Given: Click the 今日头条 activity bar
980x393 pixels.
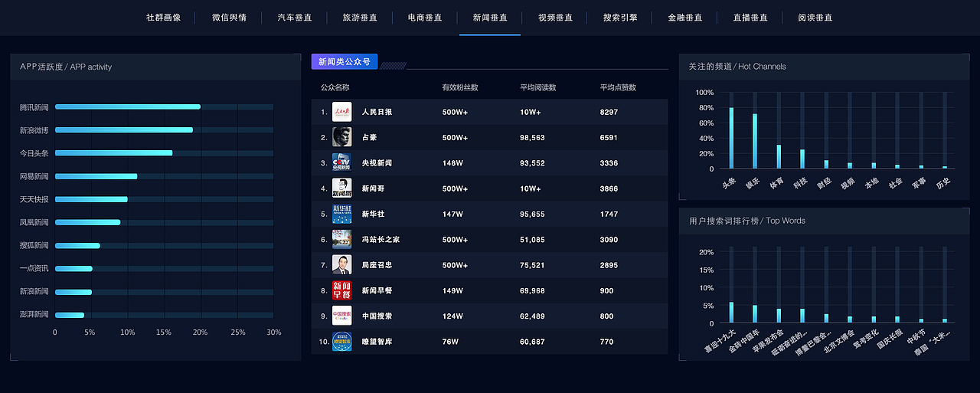Looking at the screenshot, I should (x=114, y=152).
